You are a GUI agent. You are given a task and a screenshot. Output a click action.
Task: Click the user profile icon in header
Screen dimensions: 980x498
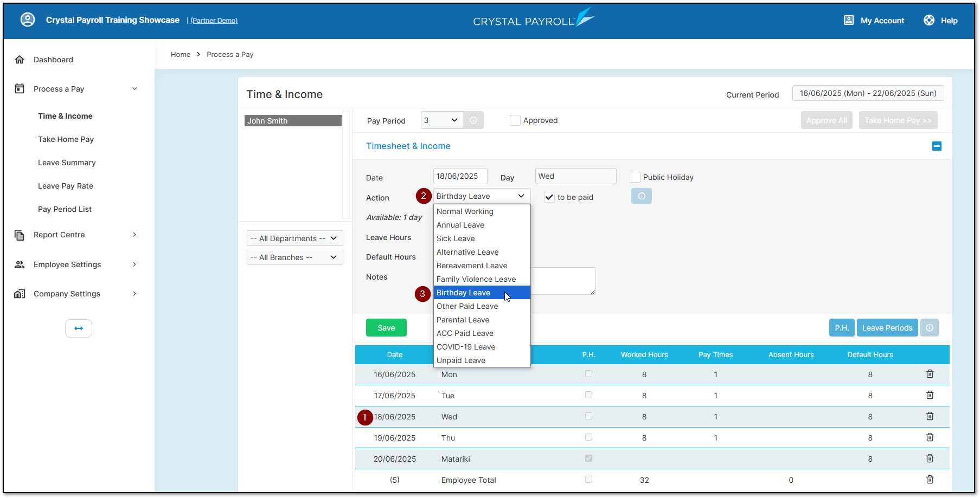[28, 20]
